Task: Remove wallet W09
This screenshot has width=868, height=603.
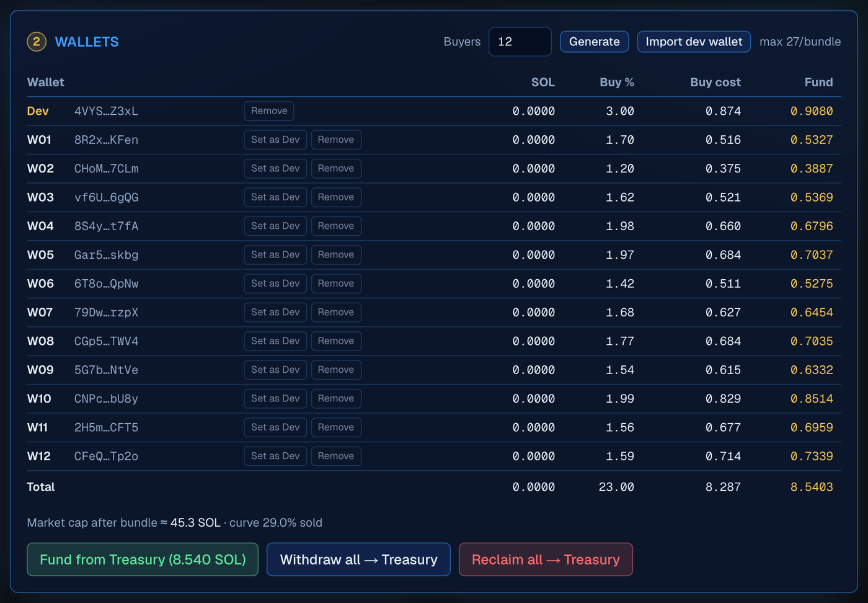Action: (x=336, y=370)
